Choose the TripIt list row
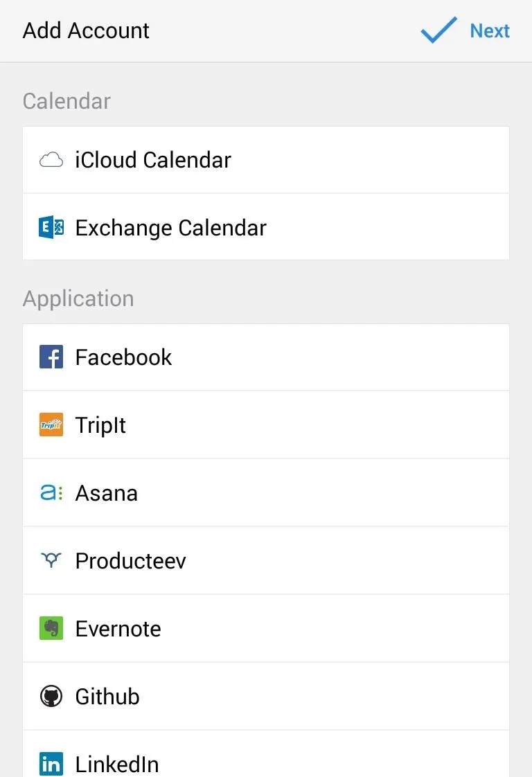Viewport: 532px width, 777px height. point(266,425)
